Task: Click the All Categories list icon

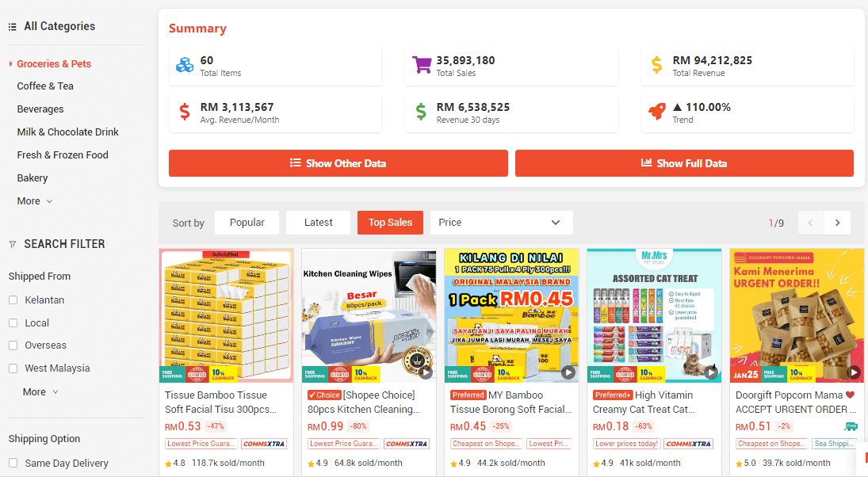Action: pyautogui.click(x=12, y=27)
